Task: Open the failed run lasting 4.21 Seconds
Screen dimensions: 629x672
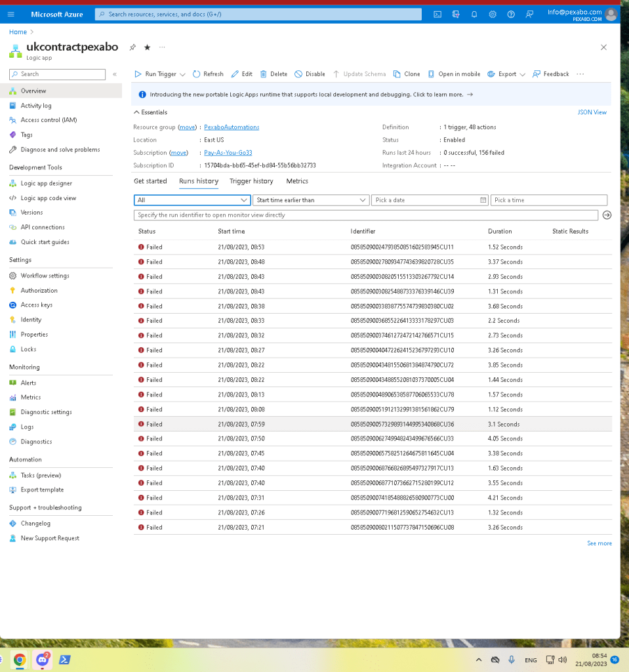Action: pos(373,498)
